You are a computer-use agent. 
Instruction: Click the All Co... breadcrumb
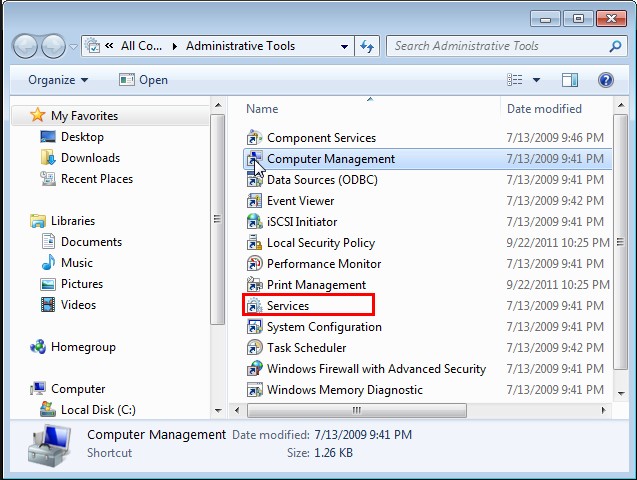(x=141, y=46)
